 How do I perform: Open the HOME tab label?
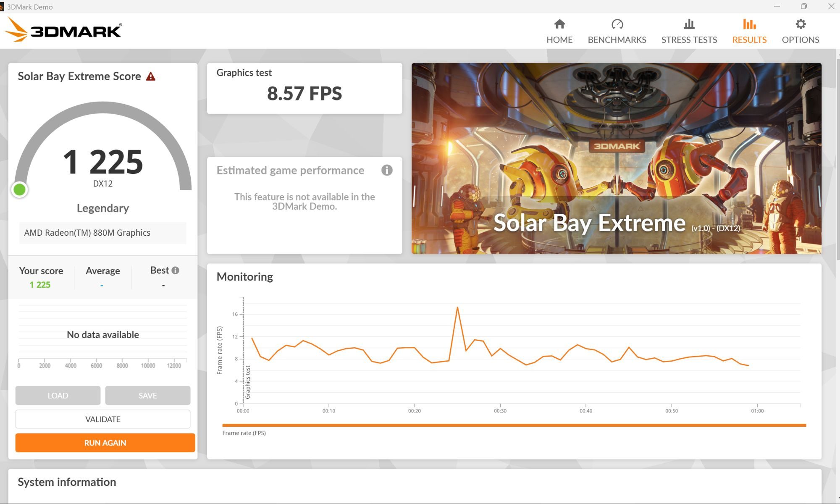[x=559, y=40]
